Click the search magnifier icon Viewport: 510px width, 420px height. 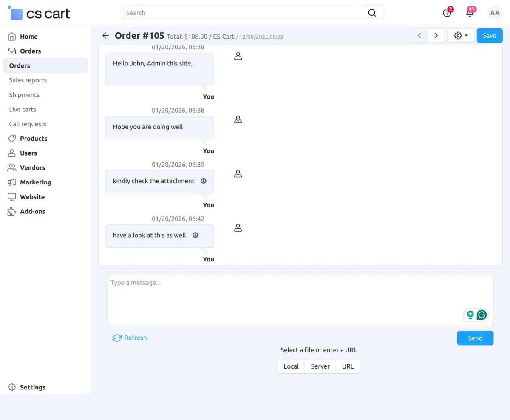coord(372,13)
